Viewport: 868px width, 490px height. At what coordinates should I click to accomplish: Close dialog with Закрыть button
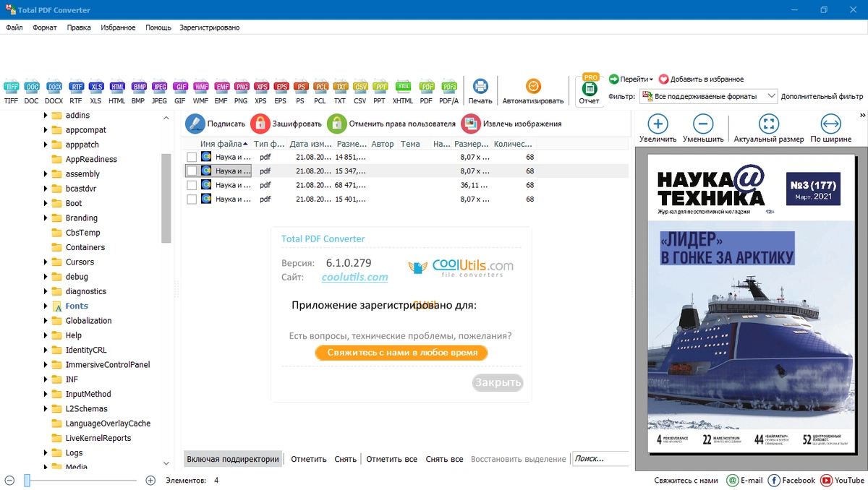[498, 382]
